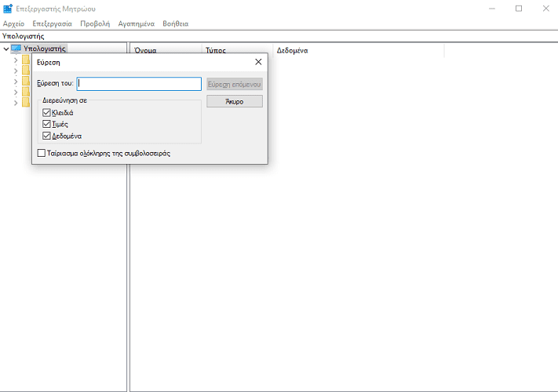Image resolution: width=558 pixels, height=392 pixels.
Task: Minimize the Registry Editor window
Action: (492, 9)
